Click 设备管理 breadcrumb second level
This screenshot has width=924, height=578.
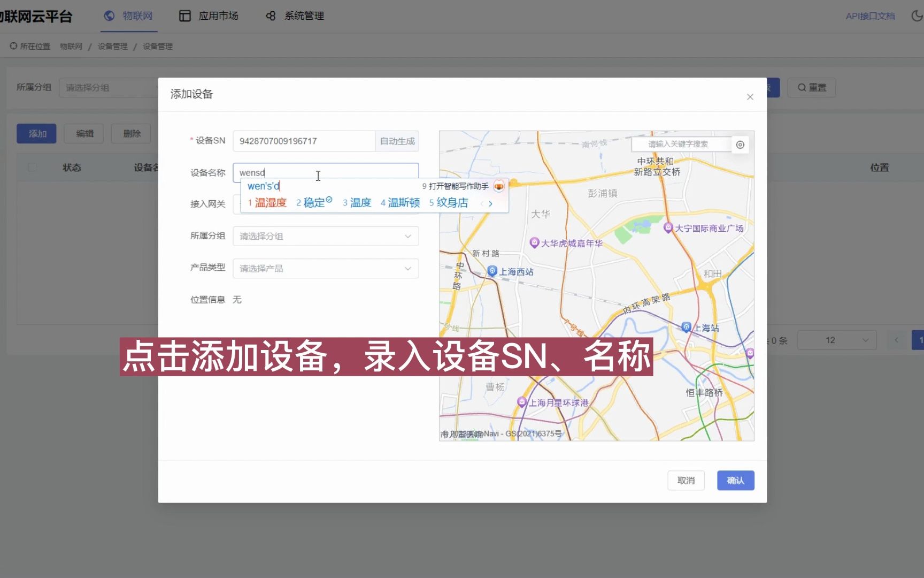[x=112, y=47]
